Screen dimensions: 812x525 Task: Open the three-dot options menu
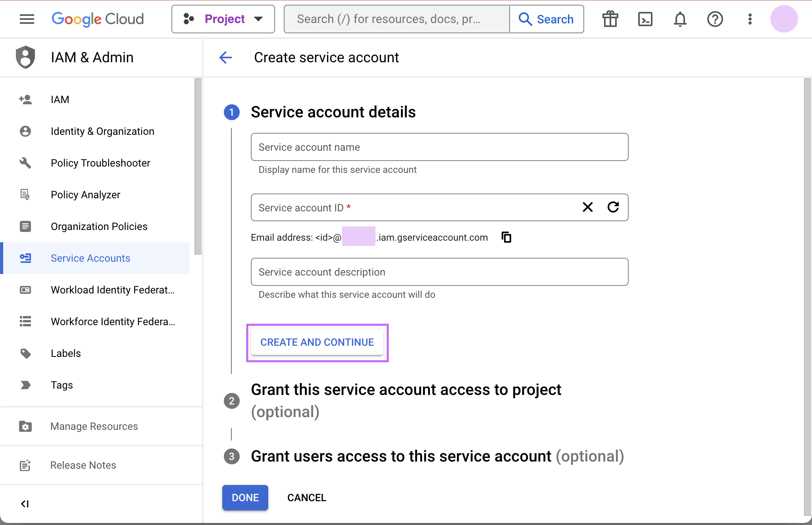pyautogui.click(x=749, y=19)
